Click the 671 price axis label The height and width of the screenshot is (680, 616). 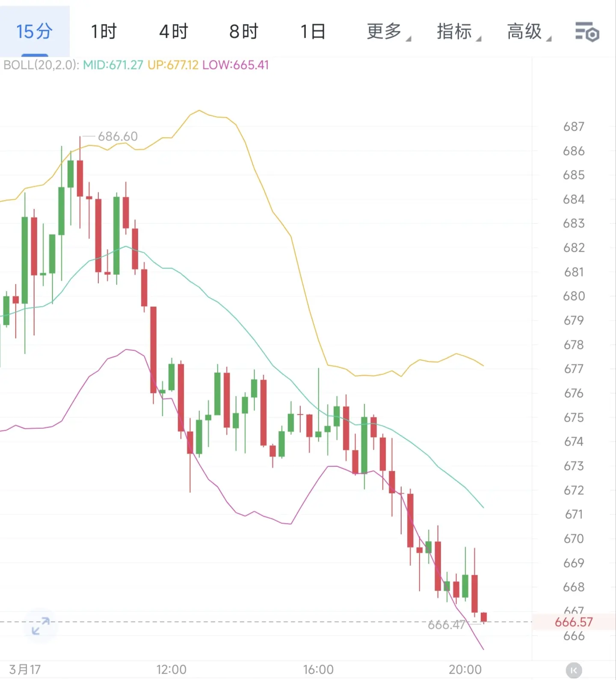[574, 514]
